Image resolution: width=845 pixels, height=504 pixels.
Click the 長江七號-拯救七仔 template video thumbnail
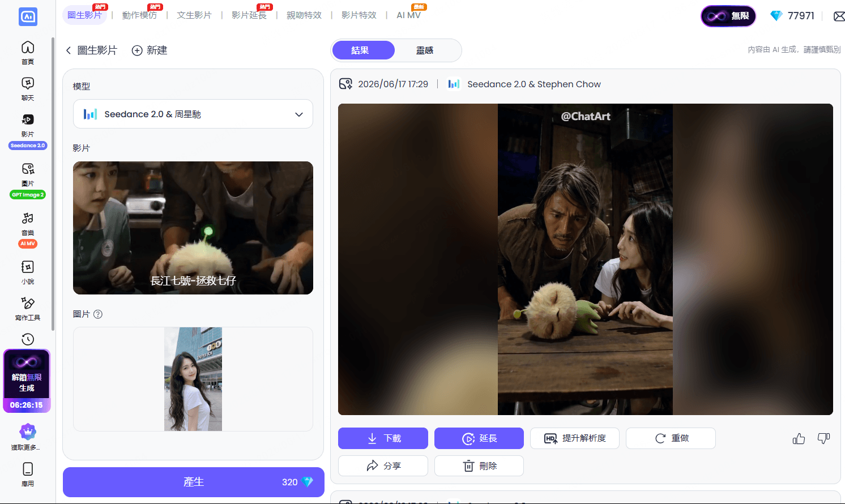tap(193, 228)
